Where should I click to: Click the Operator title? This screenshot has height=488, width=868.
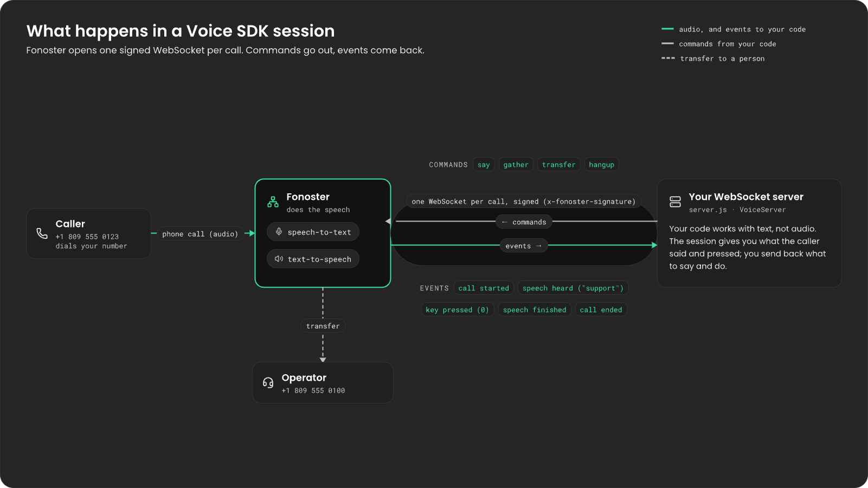click(x=304, y=378)
